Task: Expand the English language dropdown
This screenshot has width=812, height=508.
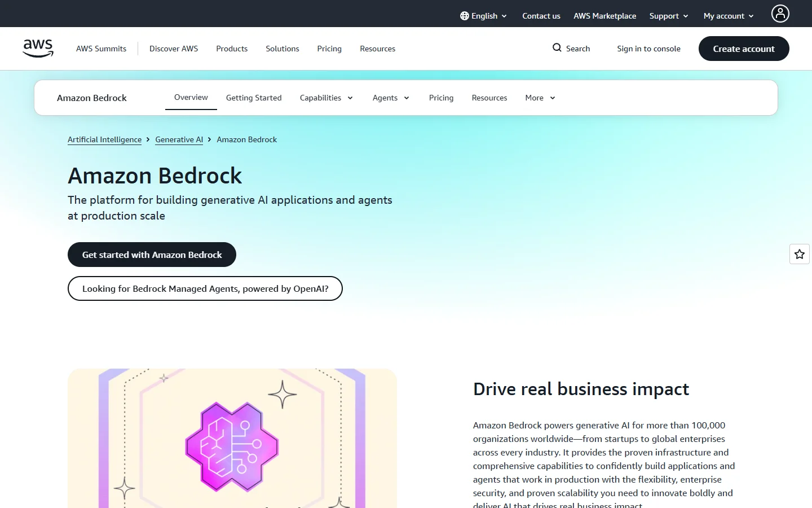Action: coord(484,16)
